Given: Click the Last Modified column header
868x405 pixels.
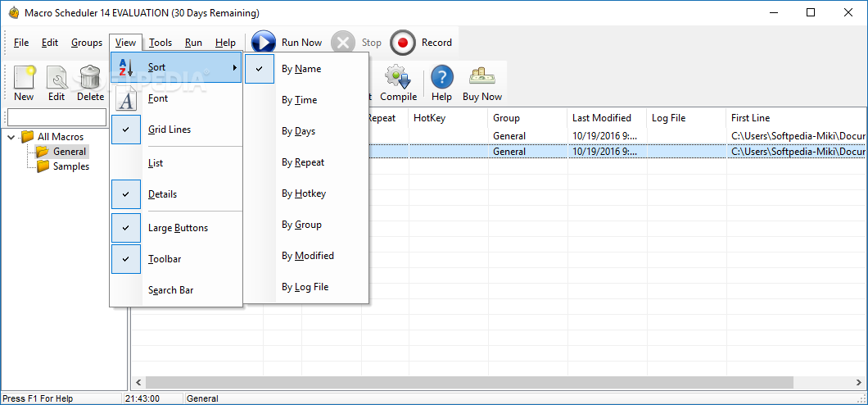Looking at the screenshot, I should click(x=607, y=118).
